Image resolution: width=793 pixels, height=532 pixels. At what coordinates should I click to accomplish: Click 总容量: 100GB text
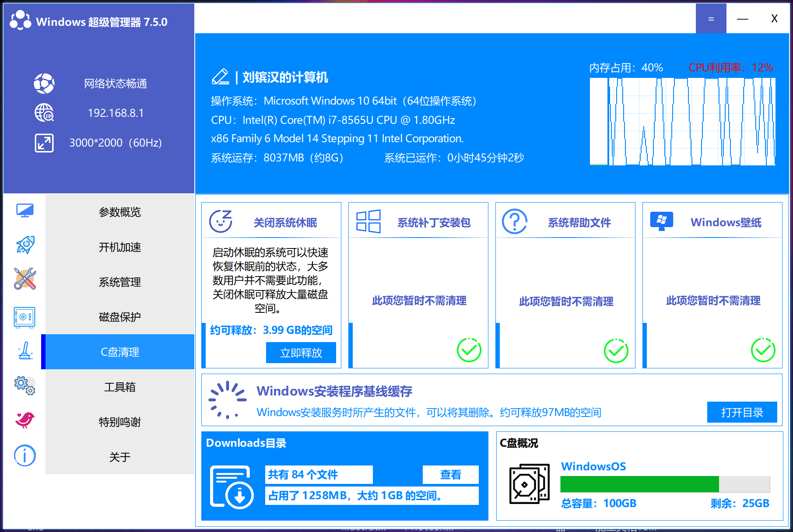(599, 503)
